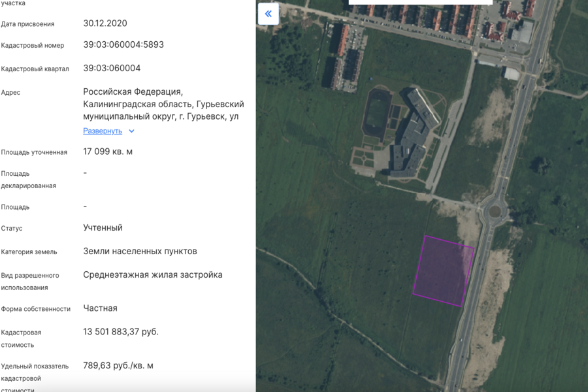Click the roundabout on the satellite map
This screenshot has height=392, width=588.
coord(495,210)
